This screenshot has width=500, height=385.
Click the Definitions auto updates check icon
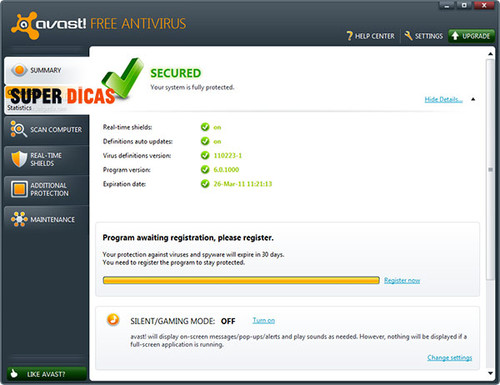coord(205,141)
